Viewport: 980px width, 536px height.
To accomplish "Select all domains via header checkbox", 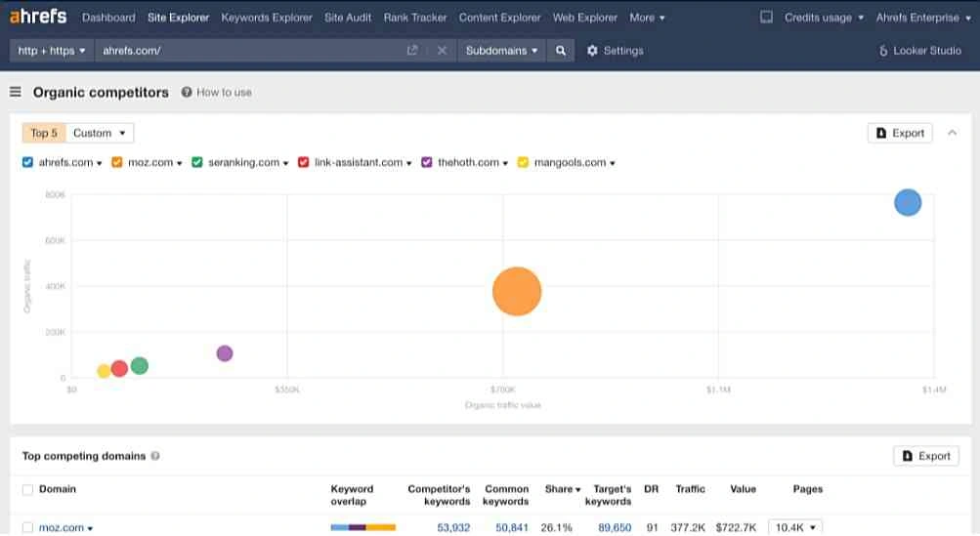I will tap(27, 490).
